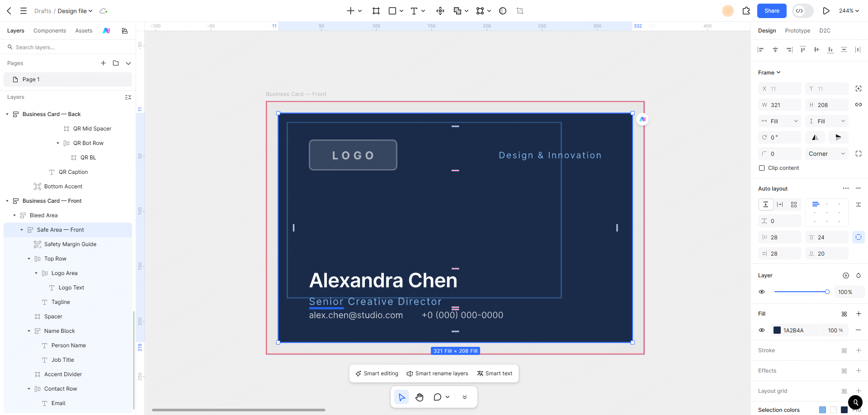Select horizontal auto layout direction
The image size is (868, 415).
pos(780,205)
